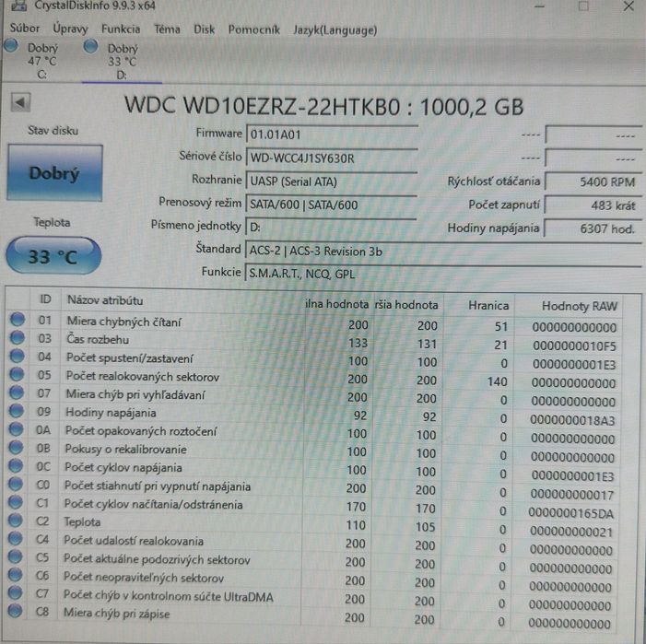Open the Jazyk(Language) menu

[335, 30]
